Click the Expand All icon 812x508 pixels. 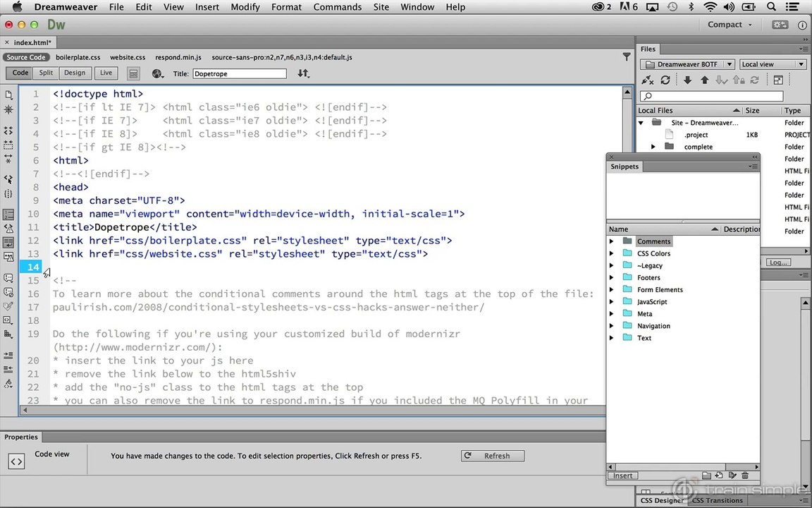click(x=8, y=159)
